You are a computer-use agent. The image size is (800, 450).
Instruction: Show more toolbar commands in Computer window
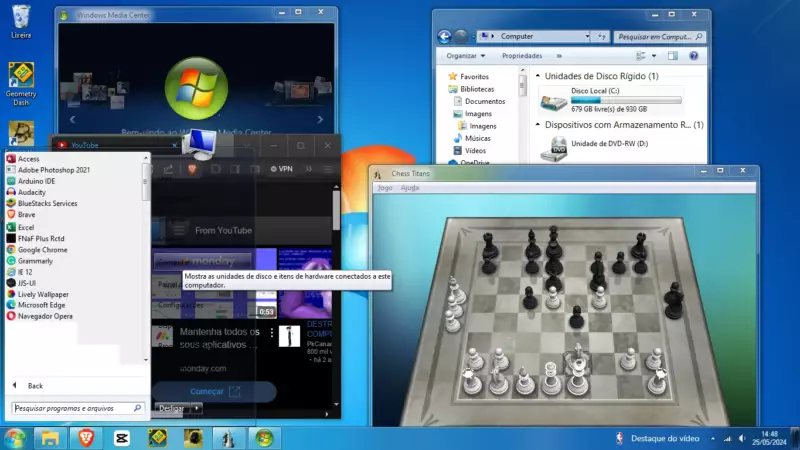pos(559,56)
